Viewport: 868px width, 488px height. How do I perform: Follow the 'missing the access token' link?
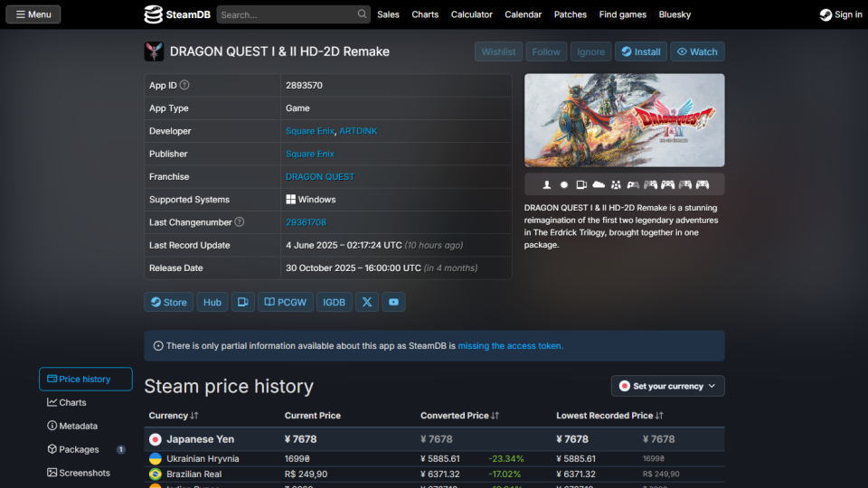[x=510, y=346]
